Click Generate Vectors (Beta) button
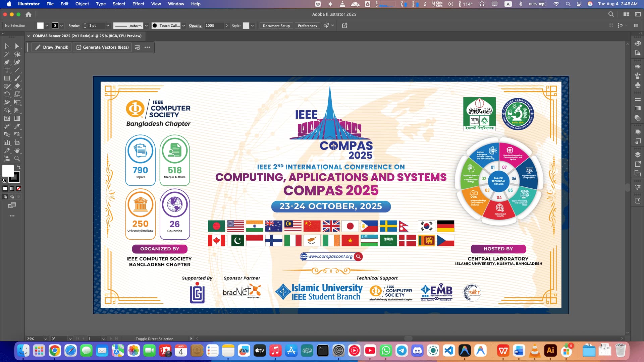Image resolution: width=644 pixels, height=362 pixels. pyautogui.click(x=102, y=47)
